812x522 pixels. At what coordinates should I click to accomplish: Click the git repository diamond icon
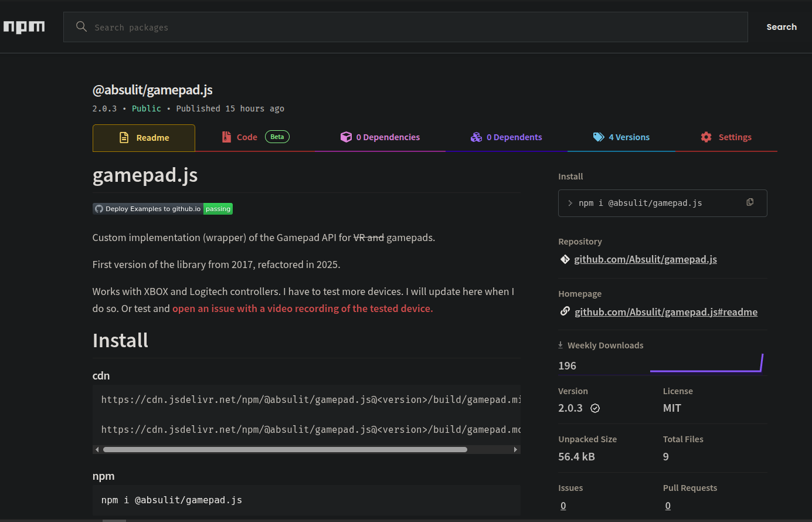(x=565, y=259)
